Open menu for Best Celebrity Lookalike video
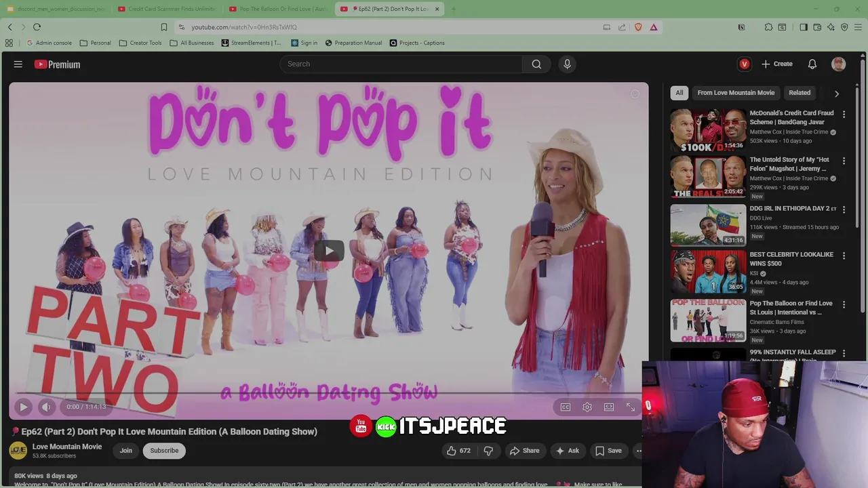The height and width of the screenshot is (488, 868). click(x=844, y=256)
